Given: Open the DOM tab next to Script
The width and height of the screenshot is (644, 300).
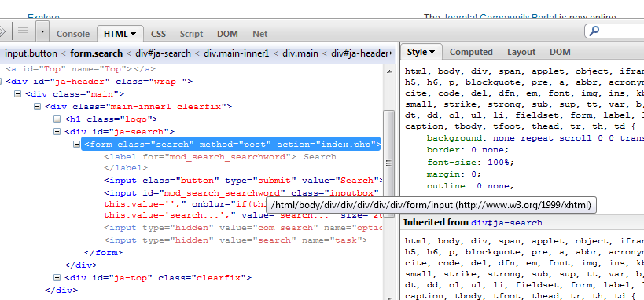Looking at the screenshot, I should [x=227, y=34].
